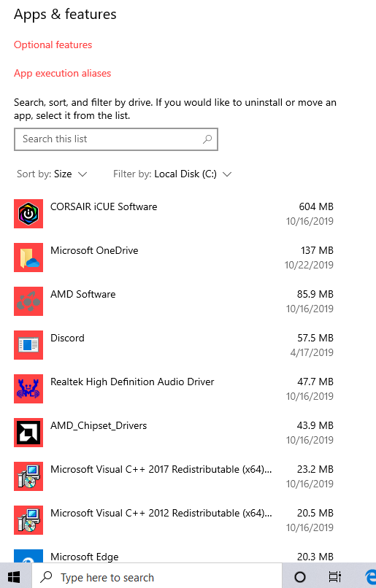376x588 pixels.
Task: Click the 23.2 MB size value
Action: (315, 470)
